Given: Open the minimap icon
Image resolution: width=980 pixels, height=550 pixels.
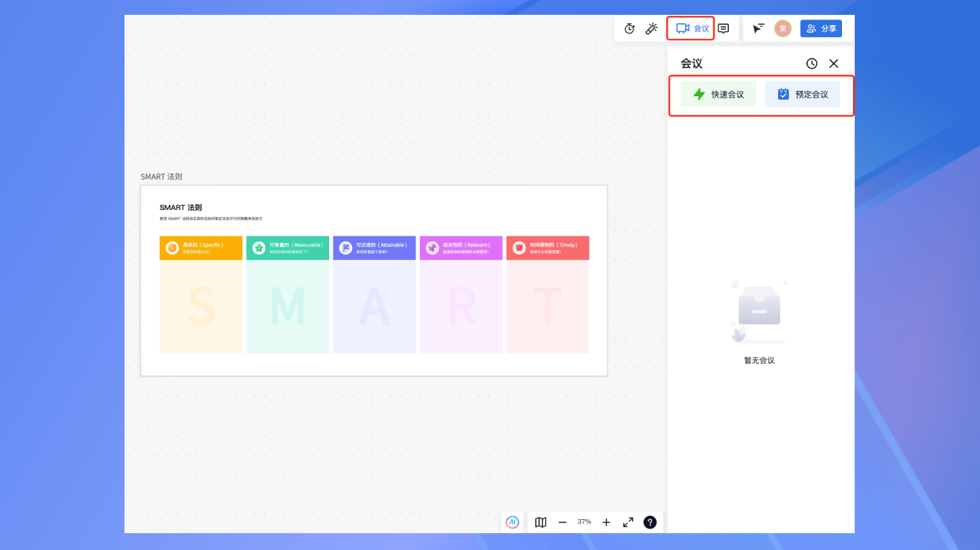Looking at the screenshot, I should coord(540,522).
